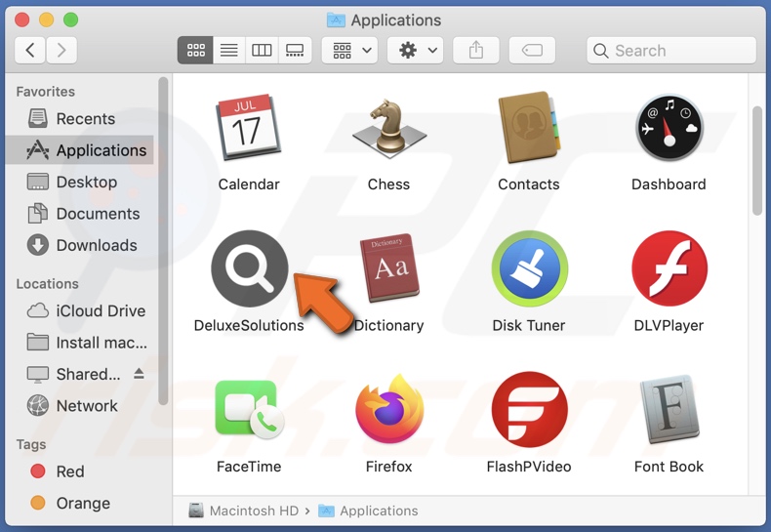Click the Font Book app icon
Screen dimensions: 771x532
[x=670, y=409]
